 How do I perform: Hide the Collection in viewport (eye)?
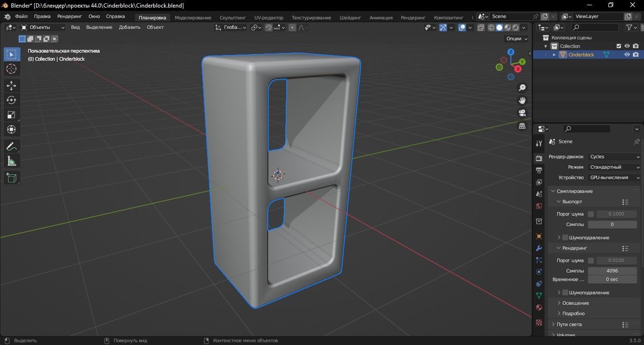[627, 46]
